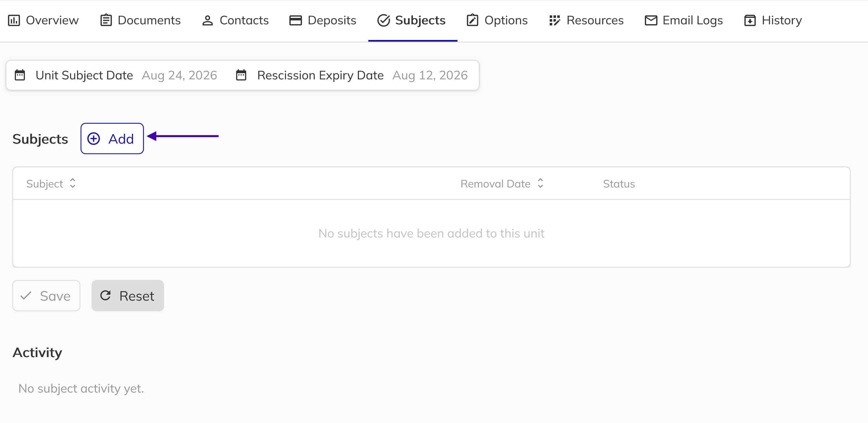This screenshot has height=423, width=868.
Task: Click the Contacts person icon
Action: [x=208, y=21]
